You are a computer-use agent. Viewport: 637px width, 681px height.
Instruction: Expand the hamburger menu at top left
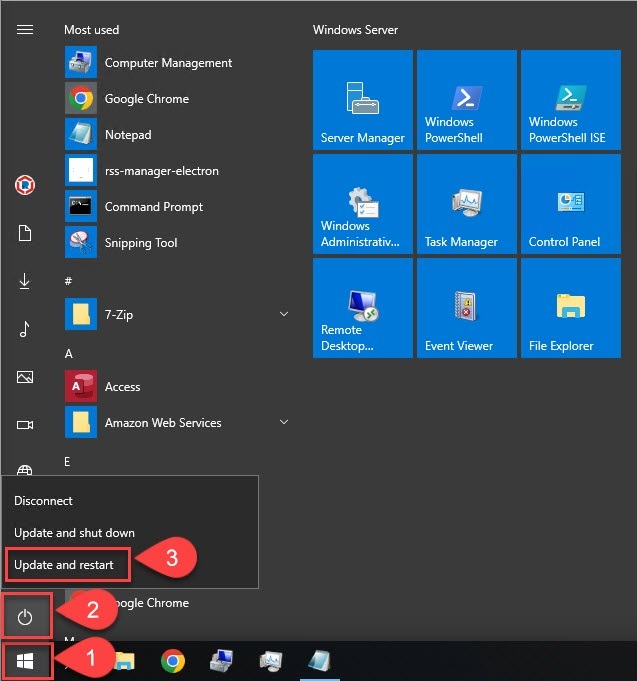pos(25,30)
